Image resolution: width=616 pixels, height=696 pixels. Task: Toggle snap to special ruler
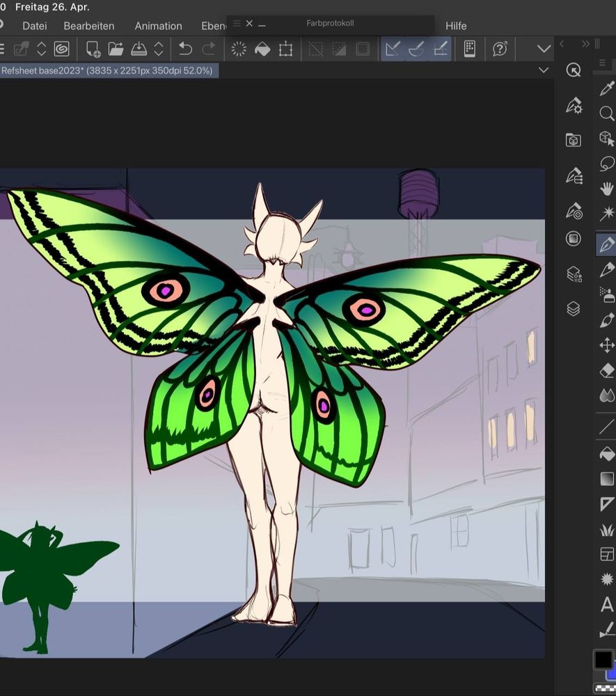[416, 49]
